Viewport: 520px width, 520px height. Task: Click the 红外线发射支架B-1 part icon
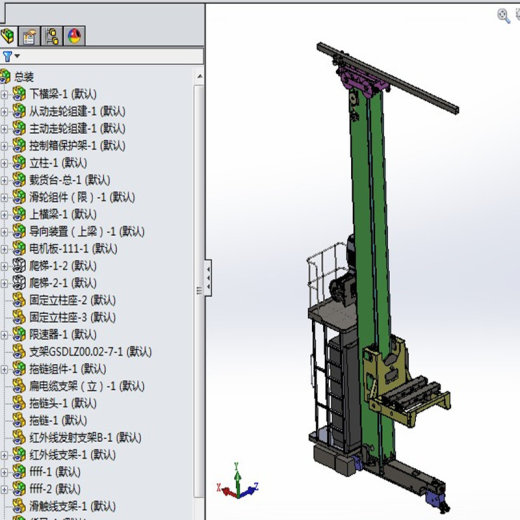(19, 437)
